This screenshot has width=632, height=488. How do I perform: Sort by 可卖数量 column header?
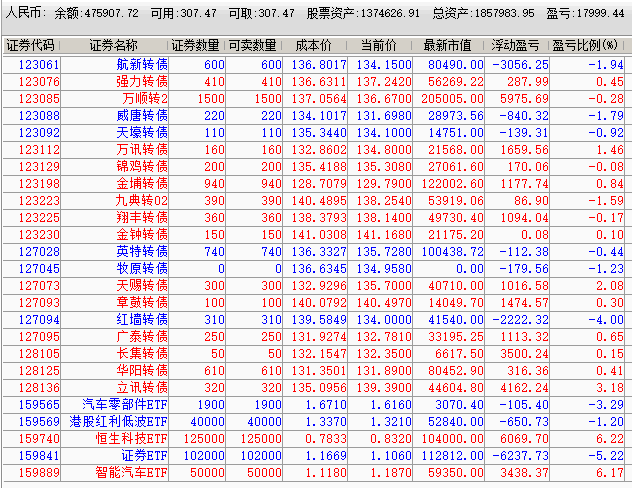coord(253,45)
